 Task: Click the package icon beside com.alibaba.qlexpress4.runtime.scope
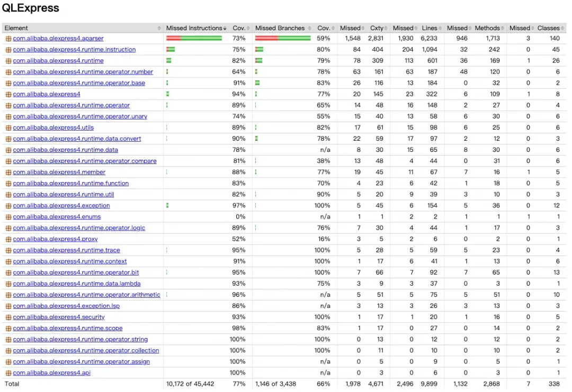(8, 329)
